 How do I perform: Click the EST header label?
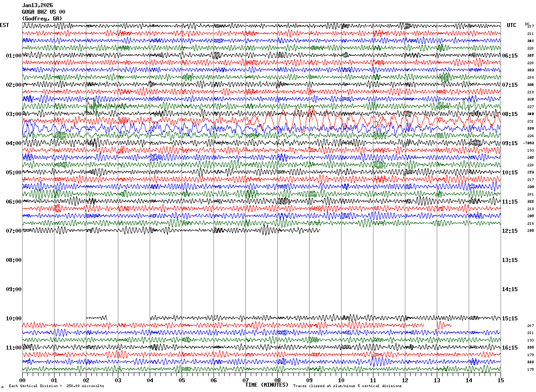pyautogui.click(x=4, y=25)
